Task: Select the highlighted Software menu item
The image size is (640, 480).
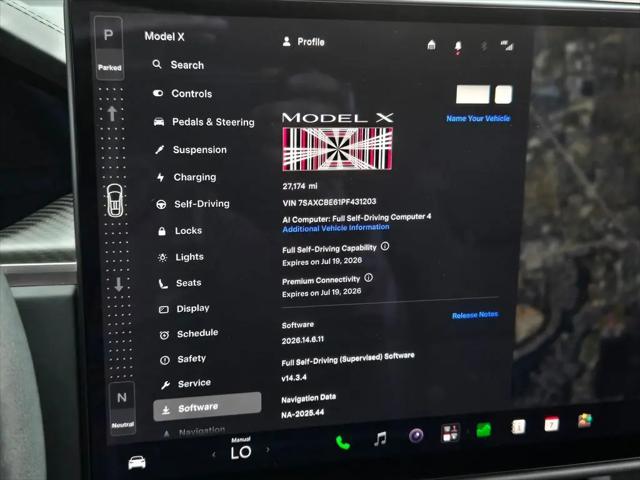Action: click(207, 407)
